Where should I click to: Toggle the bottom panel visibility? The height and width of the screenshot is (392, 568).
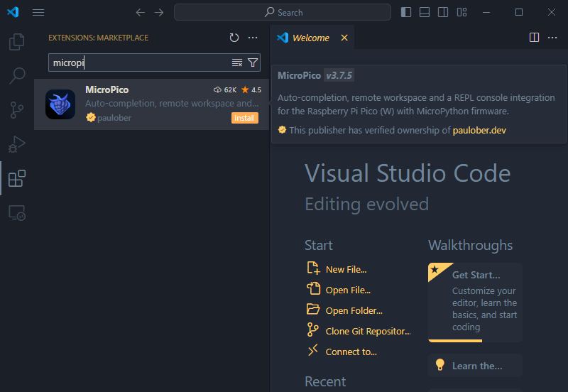point(425,12)
